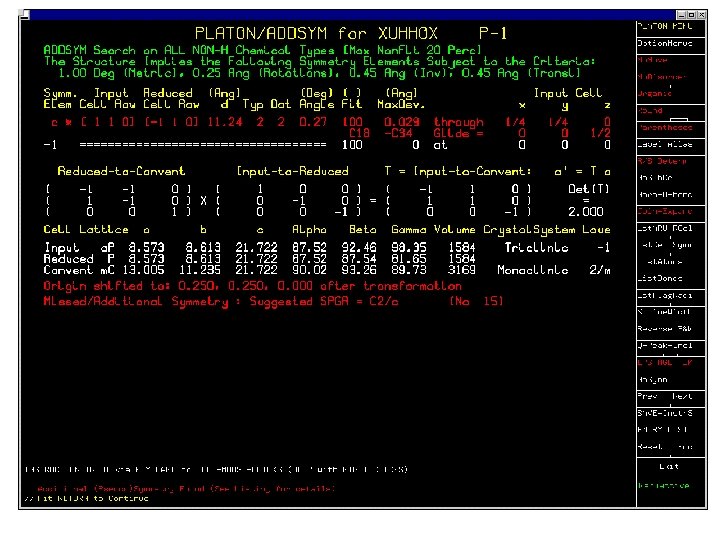Click the Input beta value 92.46
This screenshot has height=540, width=720.
click(x=359, y=248)
